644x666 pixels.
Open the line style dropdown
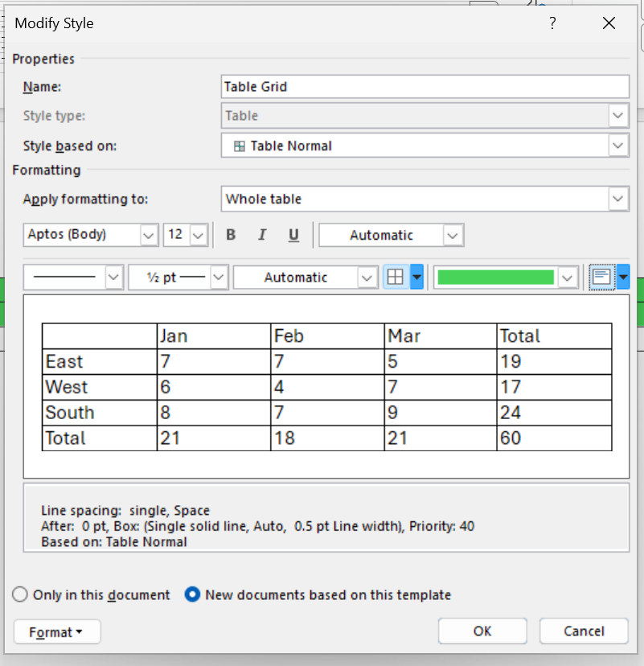pyautogui.click(x=113, y=277)
